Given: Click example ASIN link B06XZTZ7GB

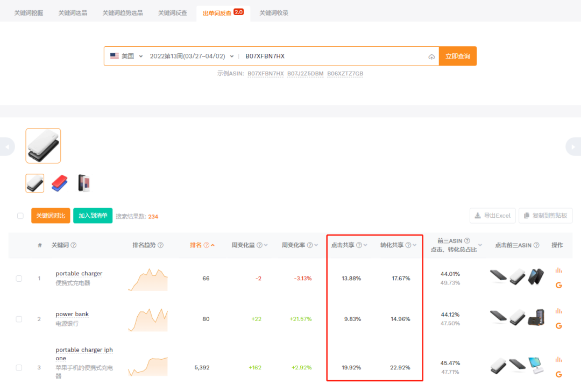Looking at the screenshot, I should [345, 74].
